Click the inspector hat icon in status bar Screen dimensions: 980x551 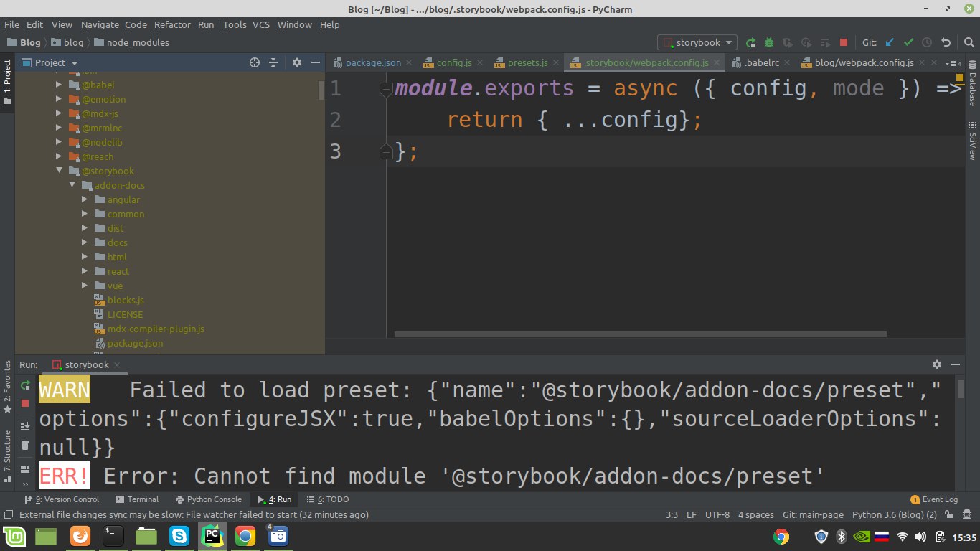point(968,514)
